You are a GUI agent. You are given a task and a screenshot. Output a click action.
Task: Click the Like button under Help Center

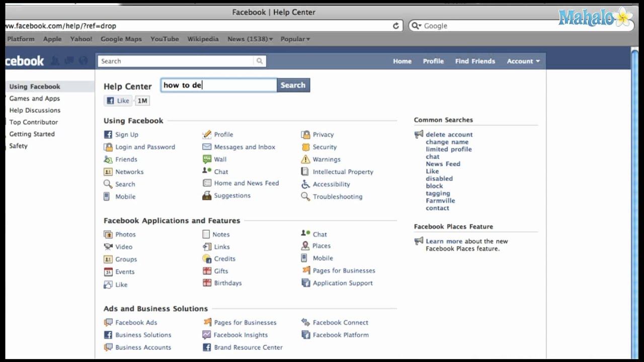118,101
